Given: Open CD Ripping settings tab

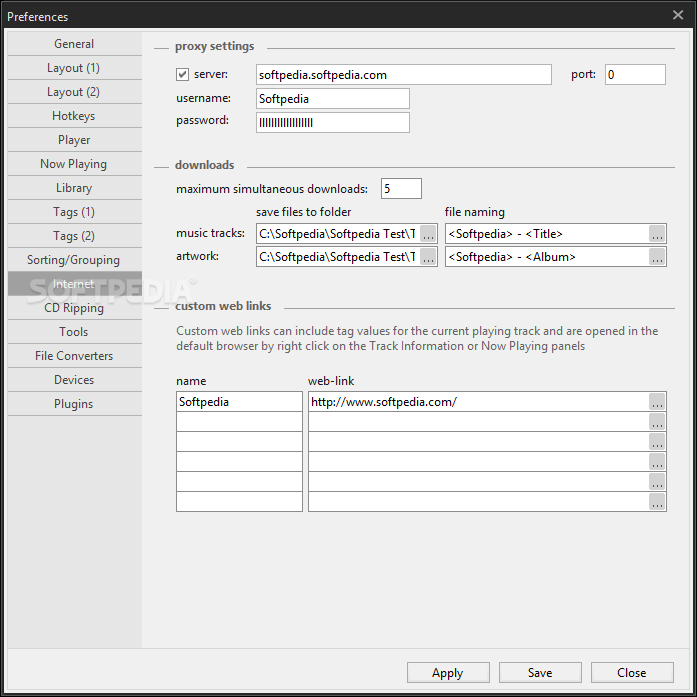Looking at the screenshot, I should (x=75, y=308).
